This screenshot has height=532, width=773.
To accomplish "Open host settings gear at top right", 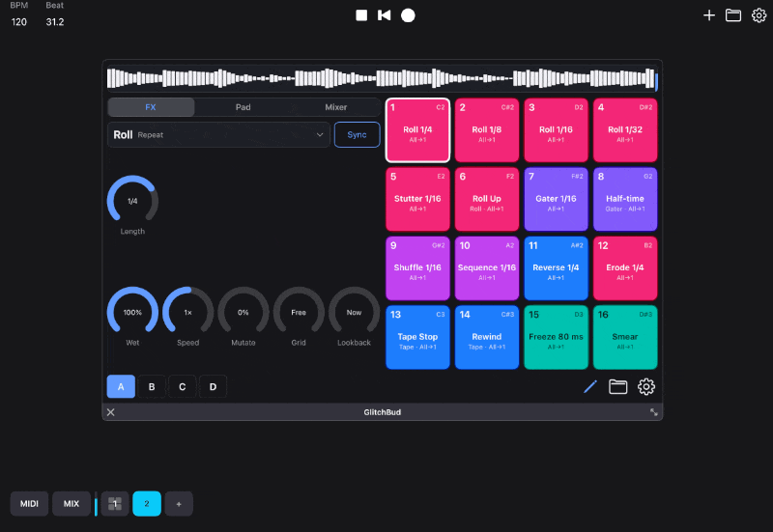I will point(759,15).
